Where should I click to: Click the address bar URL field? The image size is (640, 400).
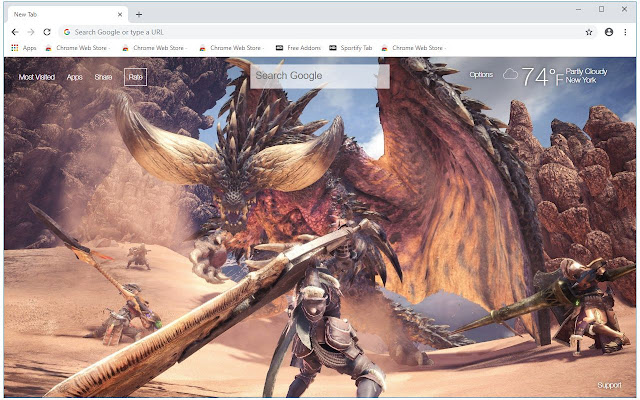[x=327, y=32]
